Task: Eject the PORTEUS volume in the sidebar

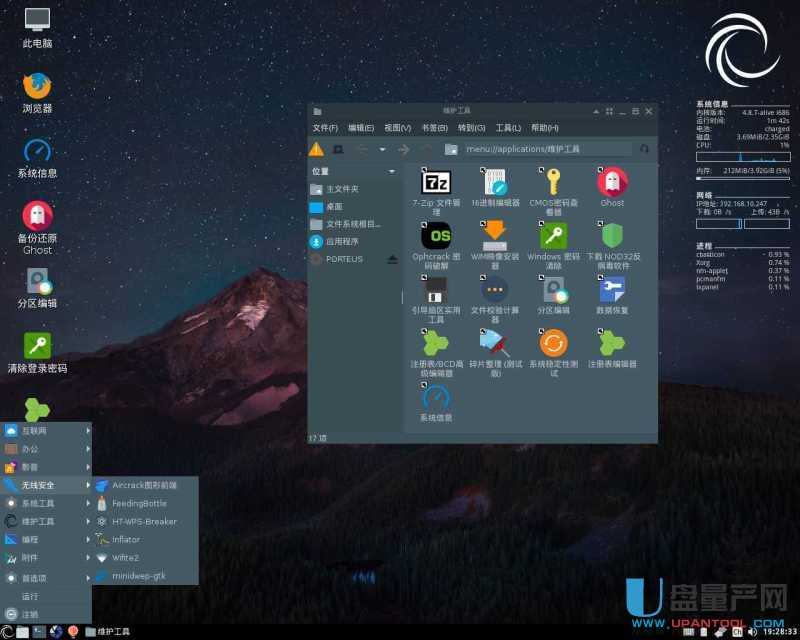Action: (392, 259)
